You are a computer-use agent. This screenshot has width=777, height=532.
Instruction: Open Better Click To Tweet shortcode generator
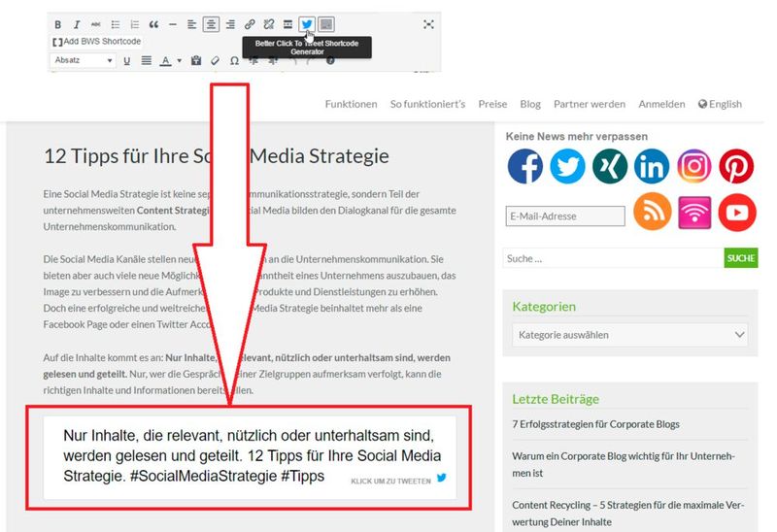(307, 24)
